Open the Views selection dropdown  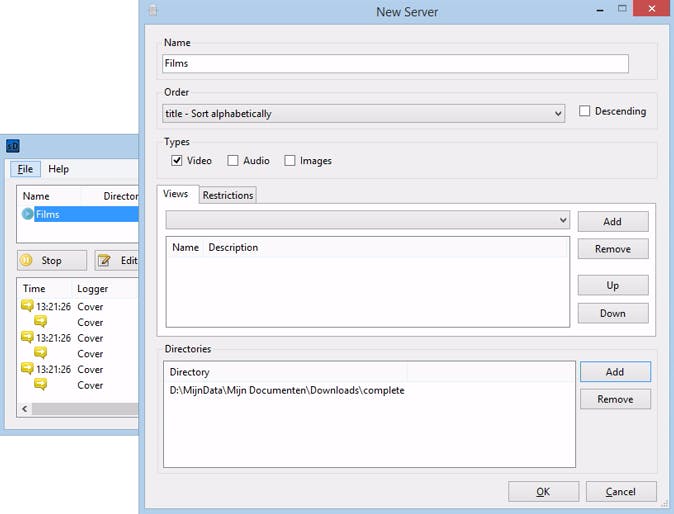pos(368,220)
